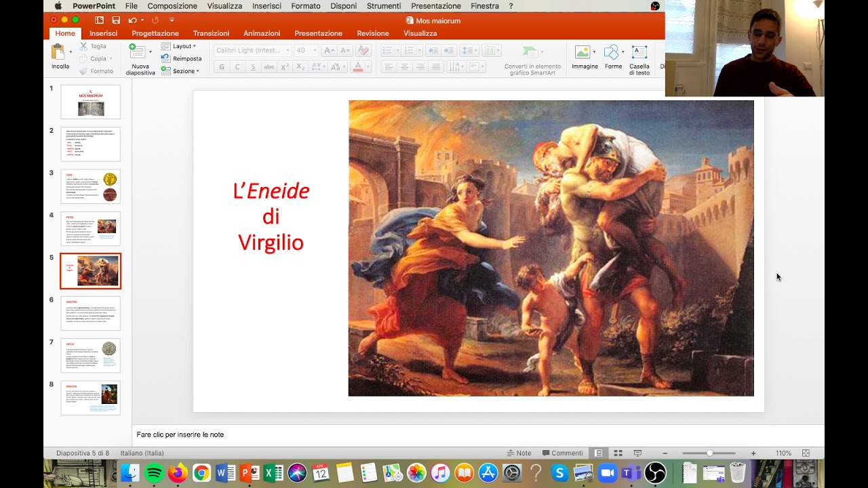Open the Inserisci ribbon tab
868x488 pixels.
103,33
